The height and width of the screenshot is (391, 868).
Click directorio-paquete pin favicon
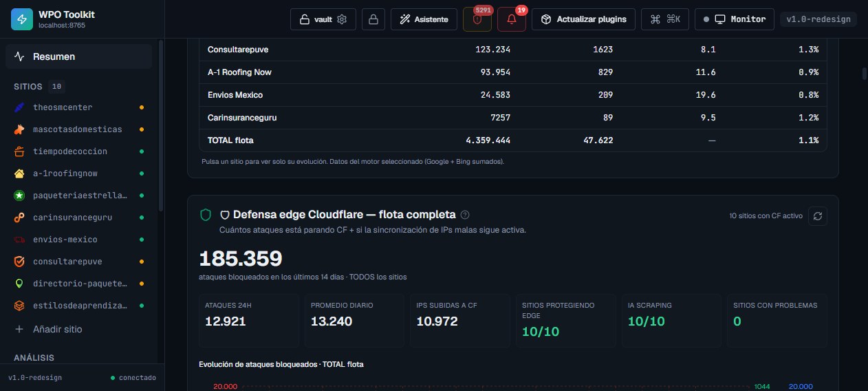click(19, 284)
